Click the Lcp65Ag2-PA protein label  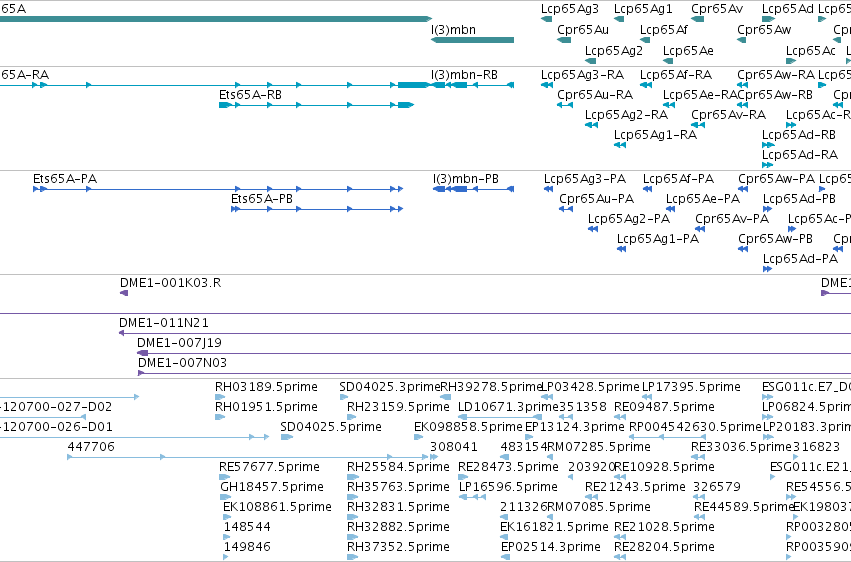(x=629, y=219)
